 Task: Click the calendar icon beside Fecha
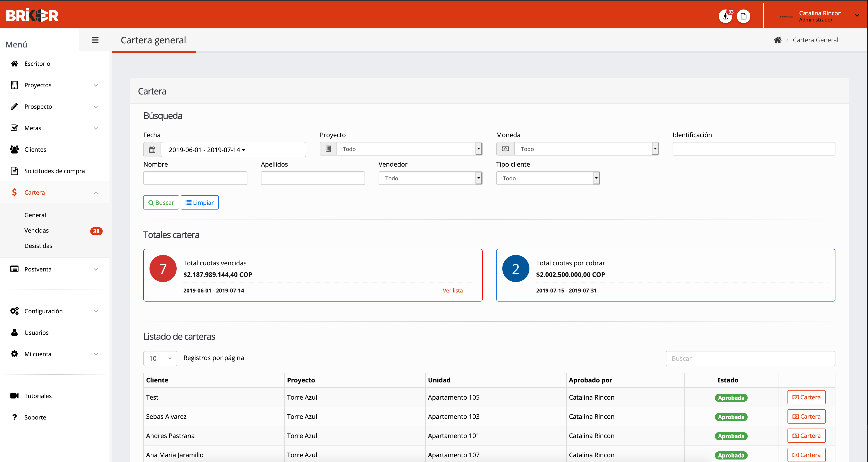point(152,149)
